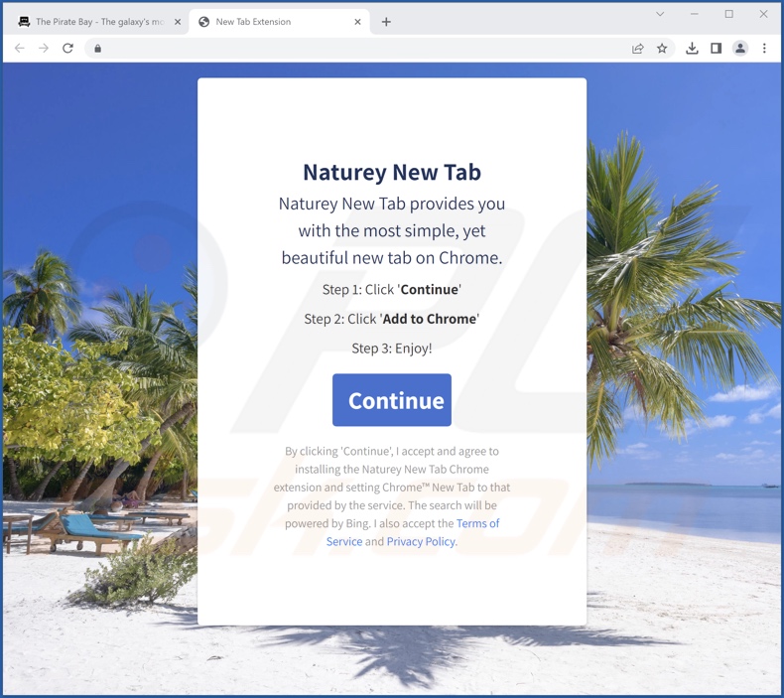Click the padlock site info icon
The height and width of the screenshot is (698, 784).
[98, 49]
